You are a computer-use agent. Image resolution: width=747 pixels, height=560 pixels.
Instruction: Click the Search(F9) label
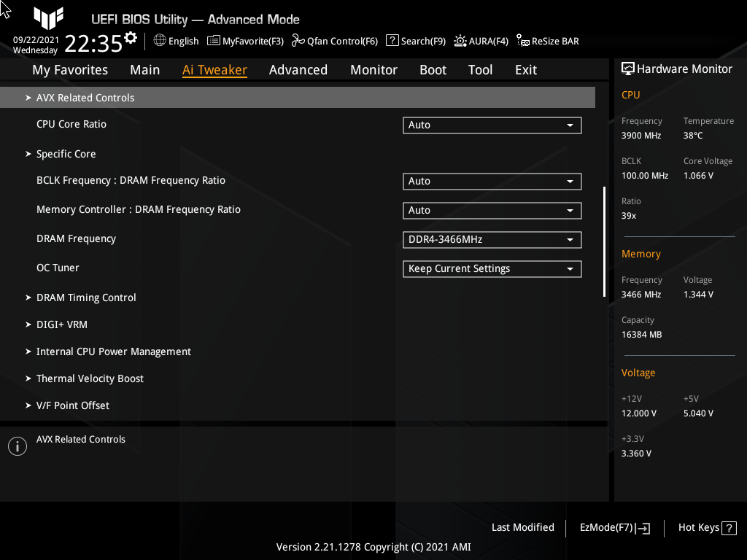423,41
